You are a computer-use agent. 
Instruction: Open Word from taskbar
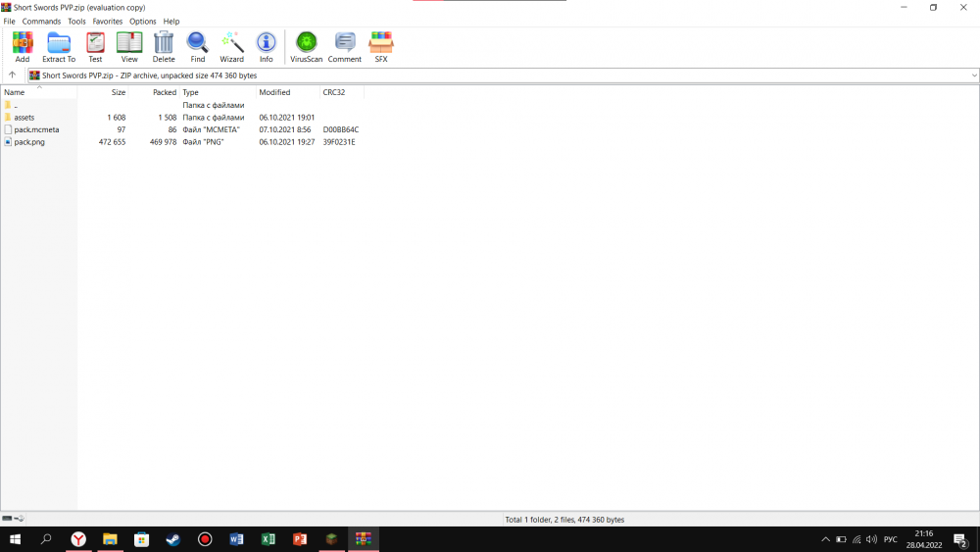tap(236, 539)
